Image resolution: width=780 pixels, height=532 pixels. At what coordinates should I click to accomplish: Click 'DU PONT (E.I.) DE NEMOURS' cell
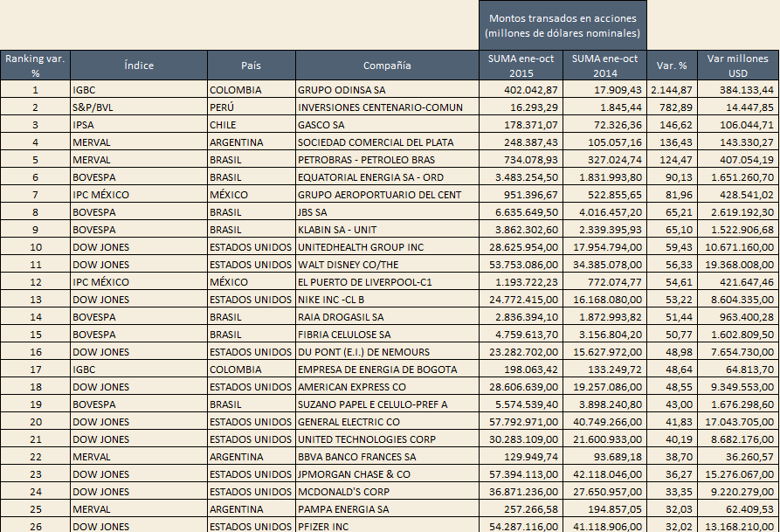click(387, 352)
